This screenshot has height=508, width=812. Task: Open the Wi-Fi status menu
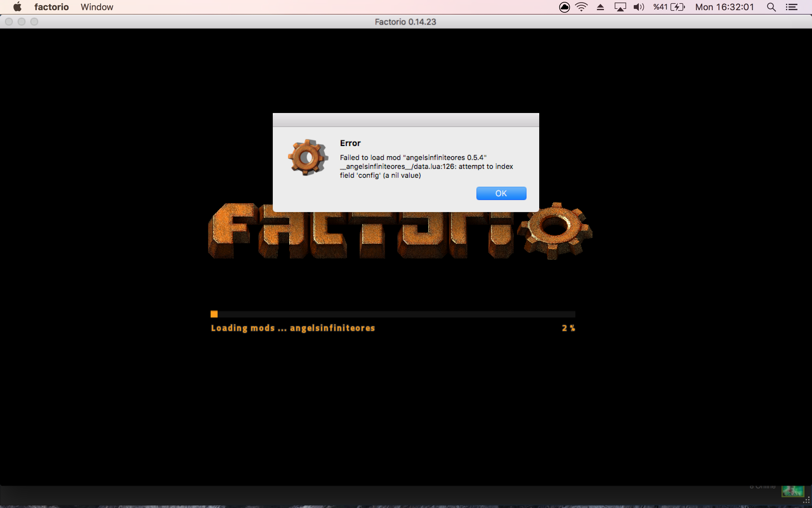click(x=581, y=7)
